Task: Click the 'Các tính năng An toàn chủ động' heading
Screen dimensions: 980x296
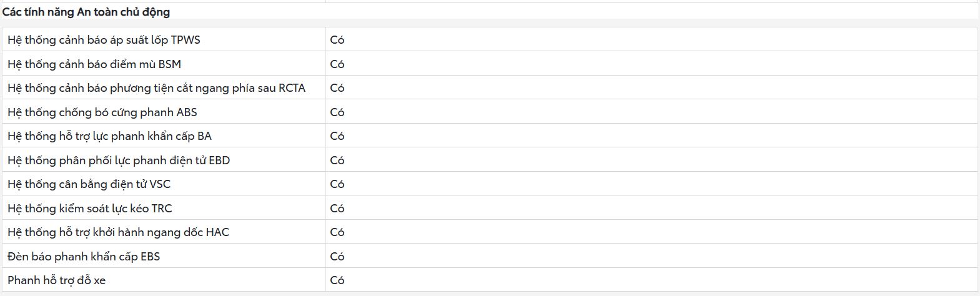Action: coord(86,12)
